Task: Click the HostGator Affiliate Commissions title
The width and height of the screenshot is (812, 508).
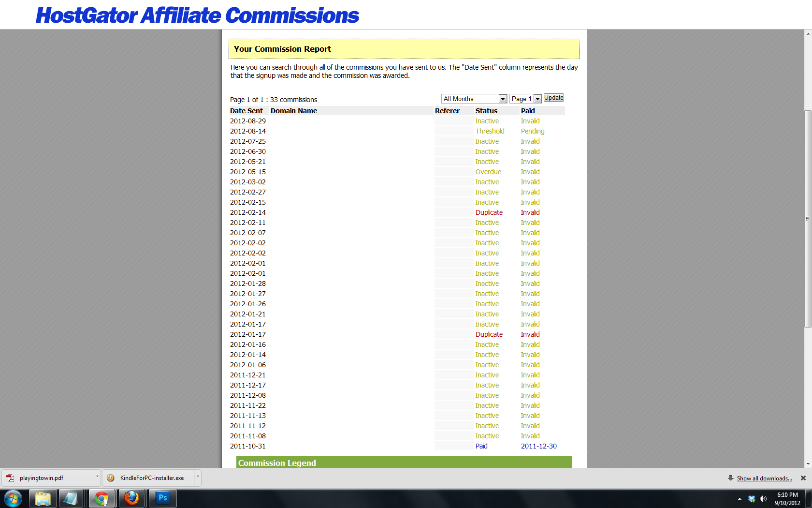Action: tap(198, 15)
